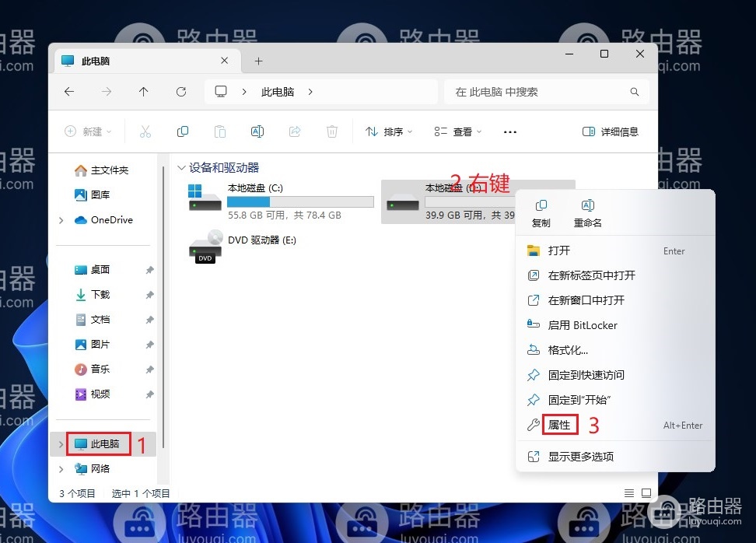Choose Open in new tab
This screenshot has height=543, width=756.
(x=615, y=275)
